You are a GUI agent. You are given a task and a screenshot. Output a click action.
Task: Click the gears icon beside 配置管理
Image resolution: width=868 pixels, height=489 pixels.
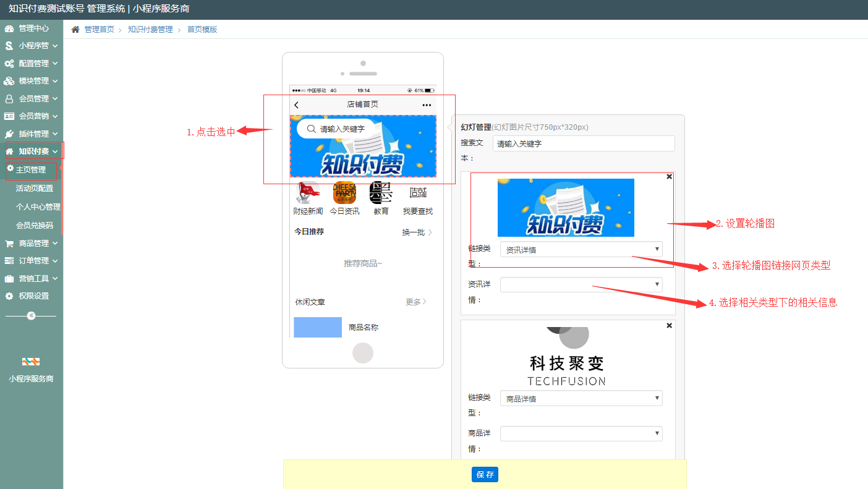pyautogui.click(x=9, y=64)
